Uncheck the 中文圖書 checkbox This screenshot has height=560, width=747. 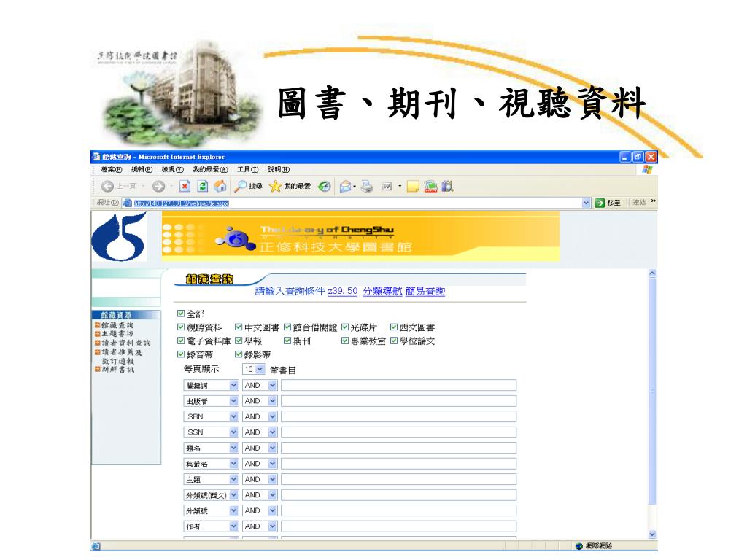coord(239,327)
